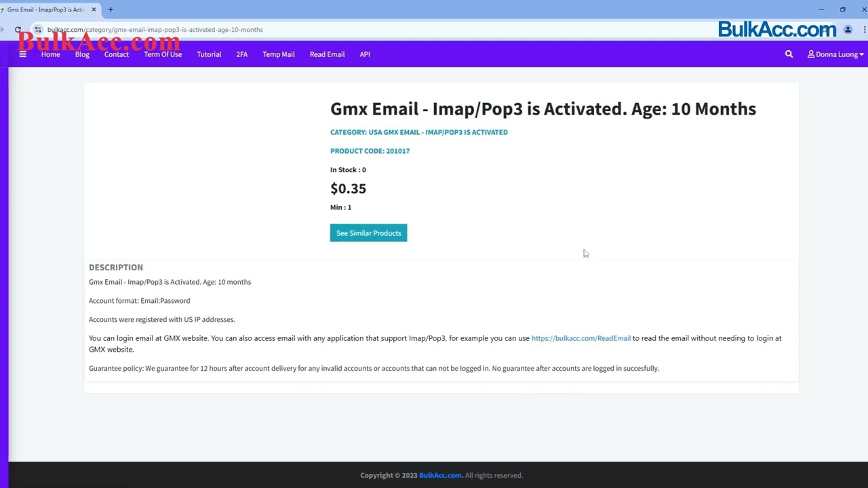The image size is (868, 488).
Task: Open the Blog menu item
Action: pos(82,54)
